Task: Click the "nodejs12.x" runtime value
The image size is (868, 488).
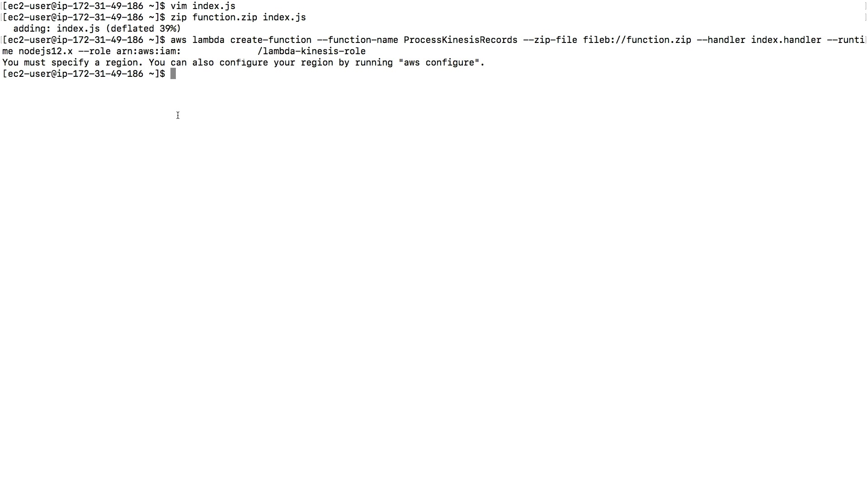Action: click(x=46, y=51)
